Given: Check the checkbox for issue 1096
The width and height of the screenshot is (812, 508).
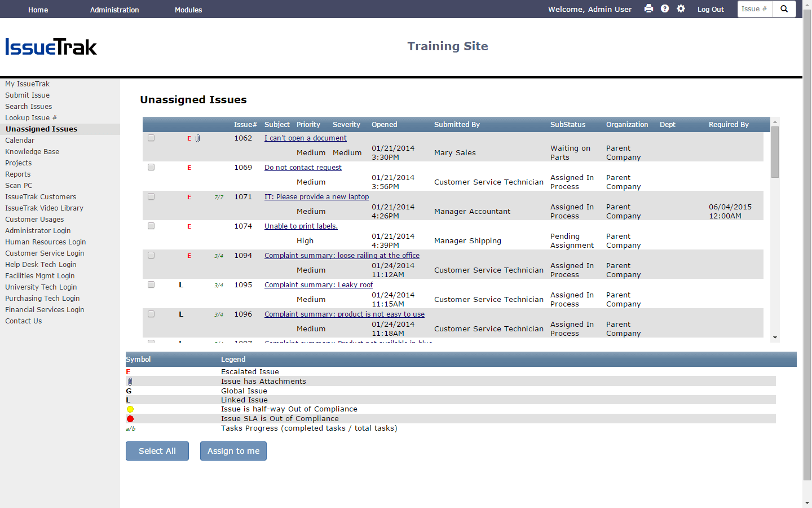Looking at the screenshot, I should click(151, 314).
